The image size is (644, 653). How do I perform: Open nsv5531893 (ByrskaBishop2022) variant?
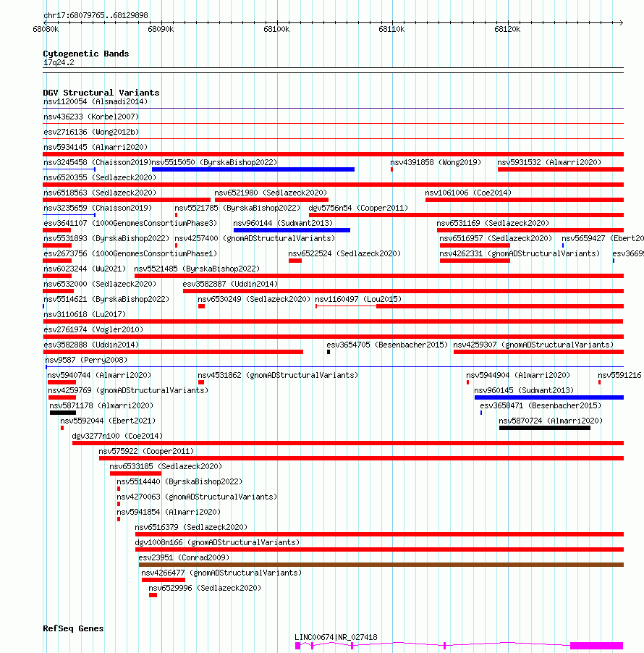point(106,239)
